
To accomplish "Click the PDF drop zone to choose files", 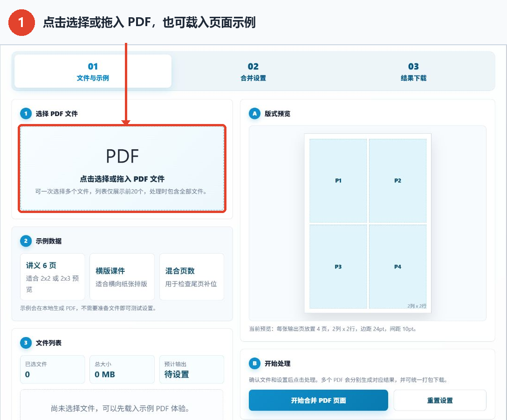I will 122,168.
